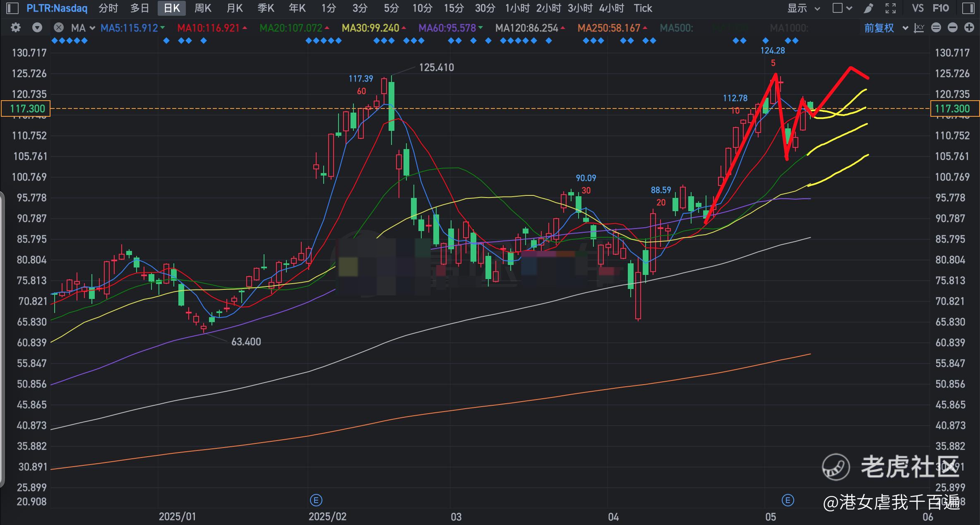This screenshot has width=980, height=525.
Task: Select the 季K quarterly candlestick tab
Action: [266, 8]
